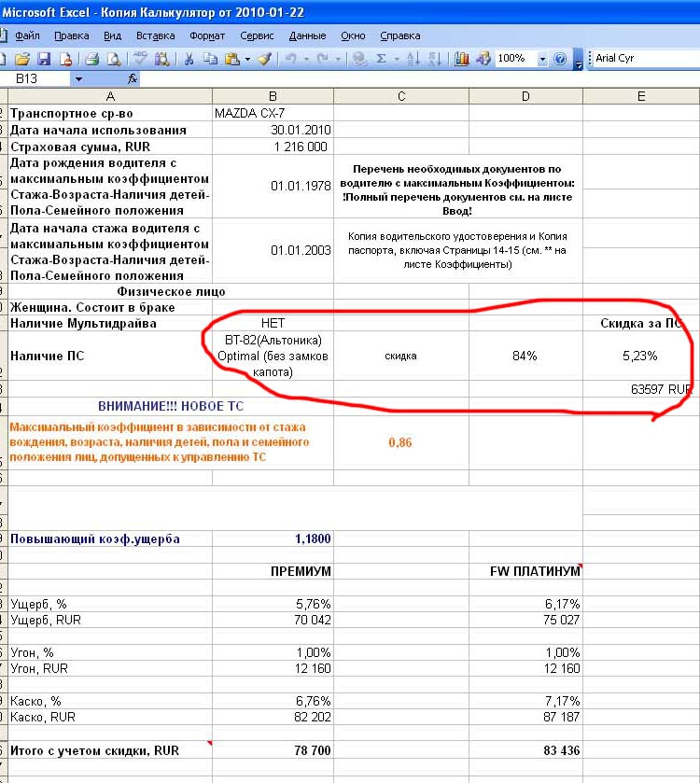Click the AutoSum sigma icon
This screenshot has width=700, height=783.
381,59
